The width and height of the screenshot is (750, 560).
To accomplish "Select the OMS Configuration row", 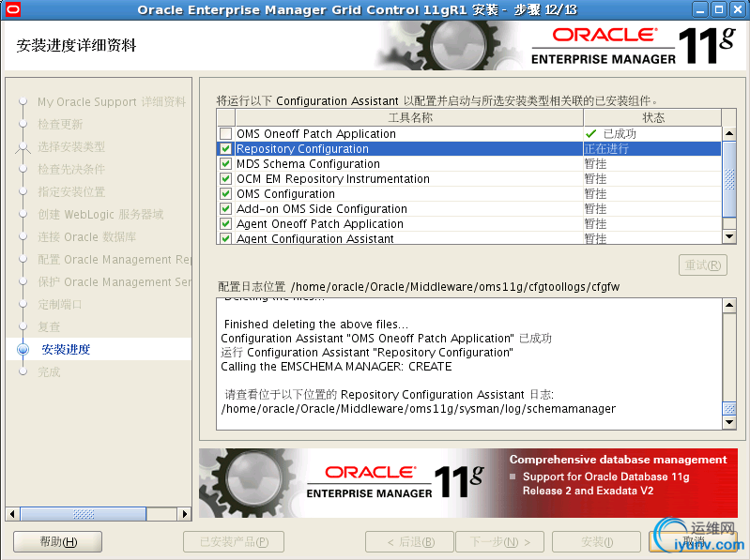I will click(x=468, y=194).
